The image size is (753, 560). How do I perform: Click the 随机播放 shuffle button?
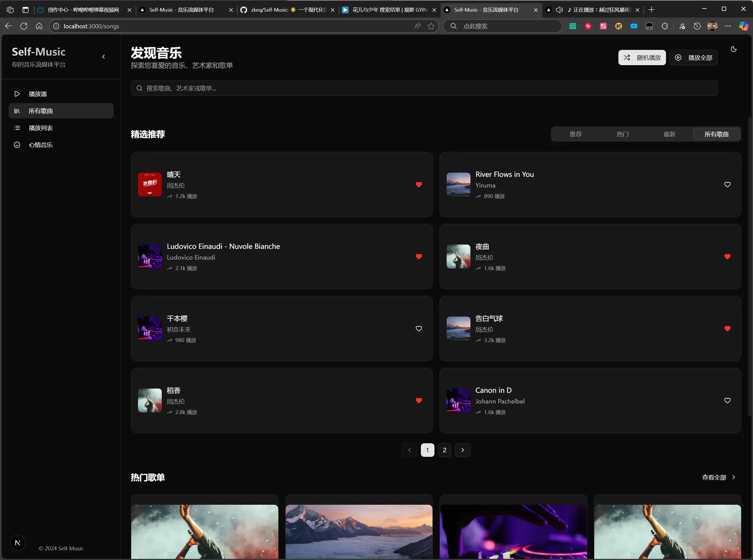[642, 58]
